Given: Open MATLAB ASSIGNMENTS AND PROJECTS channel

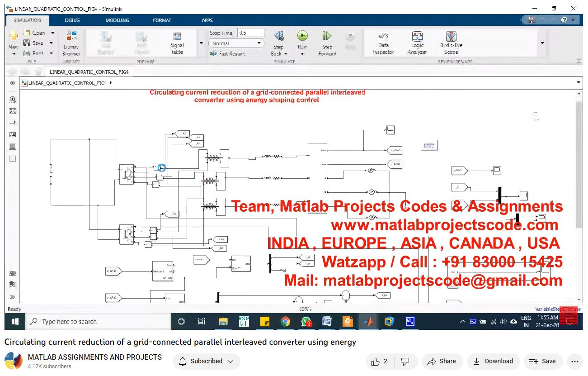Looking at the screenshot, I should pos(95,357).
